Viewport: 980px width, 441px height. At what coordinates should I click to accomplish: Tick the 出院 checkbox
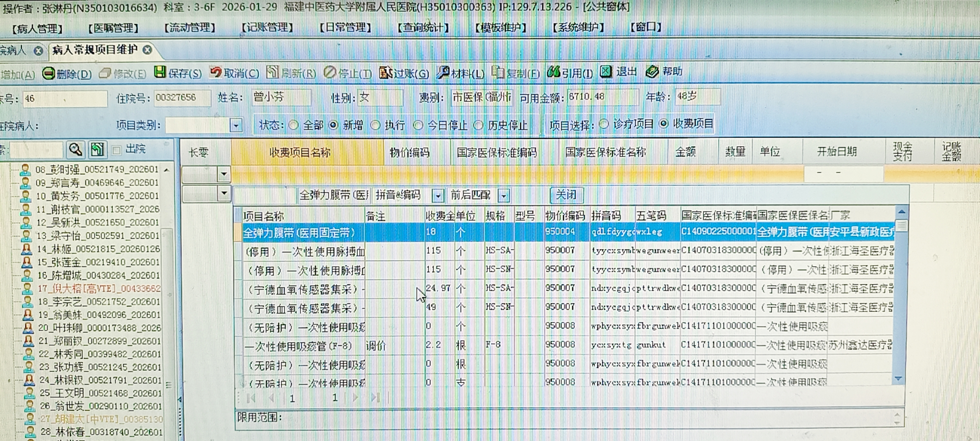[x=117, y=150]
